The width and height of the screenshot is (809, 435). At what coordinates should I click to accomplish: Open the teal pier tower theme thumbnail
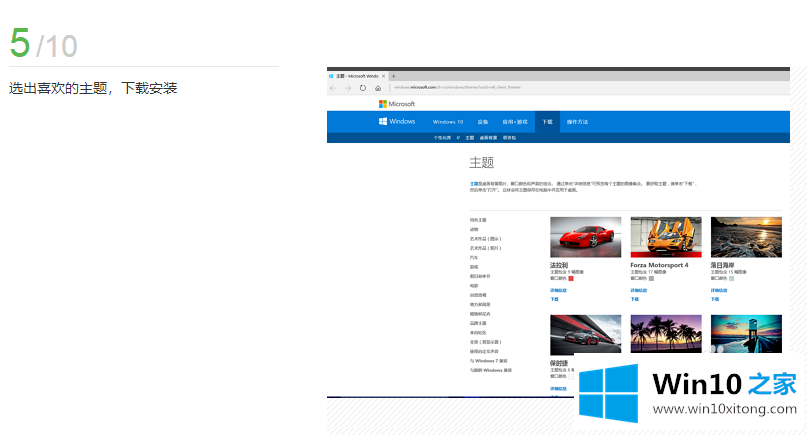click(746, 334)
